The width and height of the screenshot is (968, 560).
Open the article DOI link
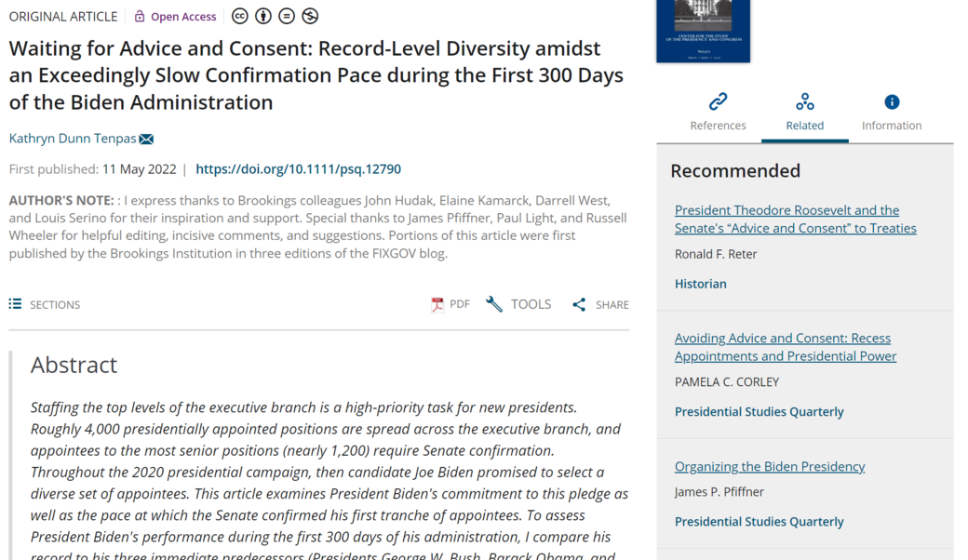coord(298,169)
